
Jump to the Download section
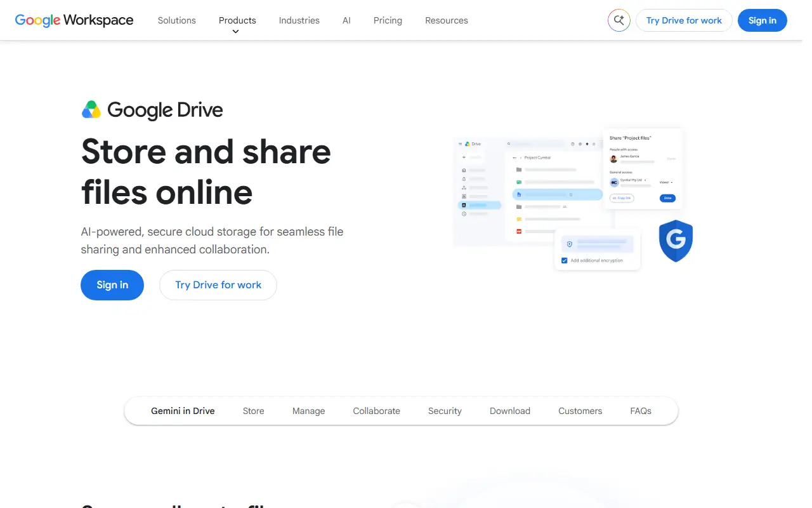point(510,411)
